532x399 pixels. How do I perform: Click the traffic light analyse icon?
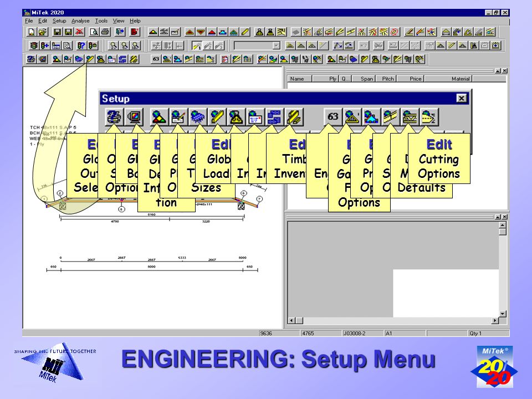click(x=34, y=45)
